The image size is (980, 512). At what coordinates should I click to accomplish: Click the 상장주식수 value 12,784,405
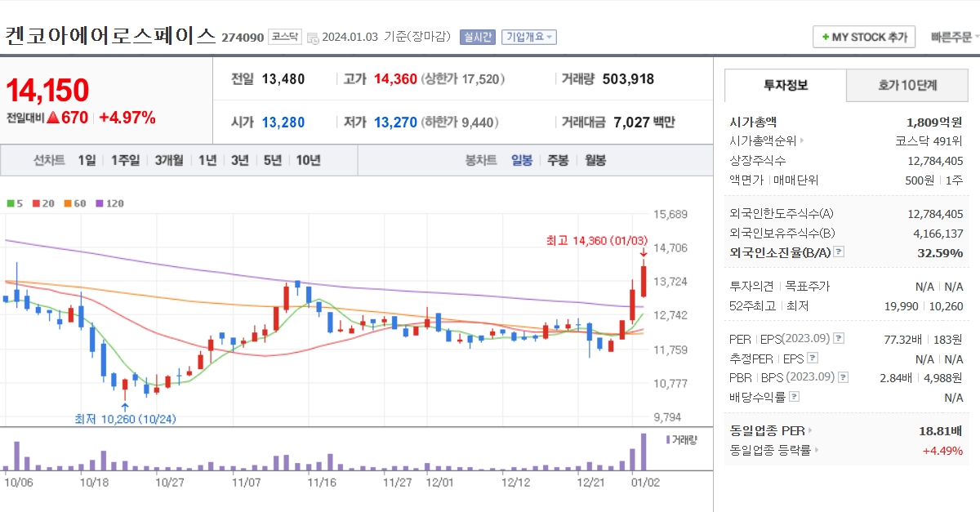(x=935, y=160)
